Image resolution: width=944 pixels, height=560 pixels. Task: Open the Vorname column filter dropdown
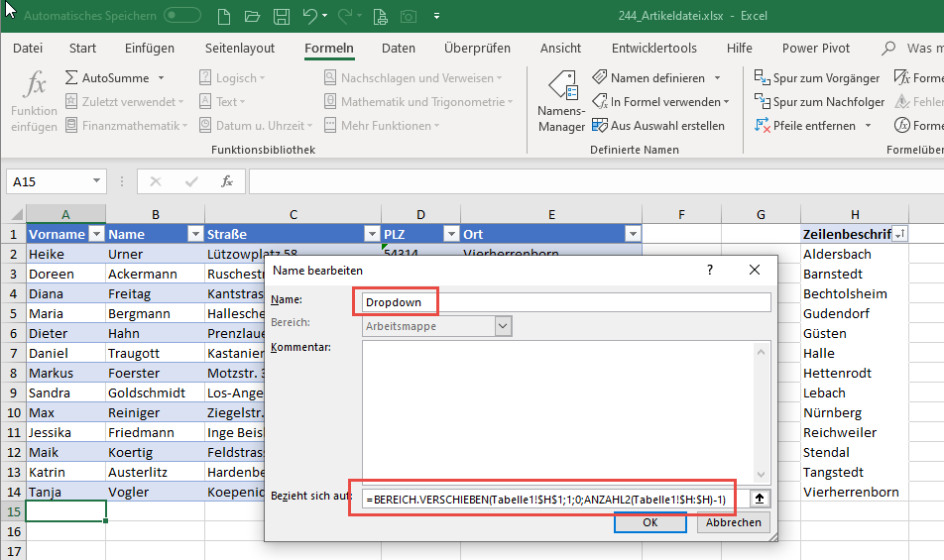[96, 234]
